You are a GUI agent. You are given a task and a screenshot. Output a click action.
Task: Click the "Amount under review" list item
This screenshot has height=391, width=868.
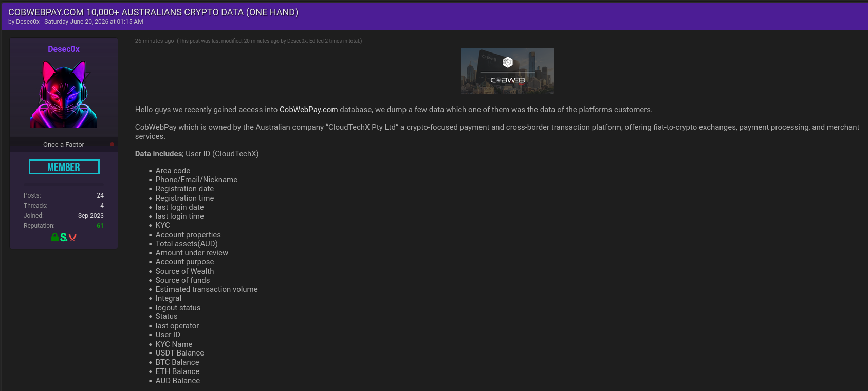click(x=192, y=253)
